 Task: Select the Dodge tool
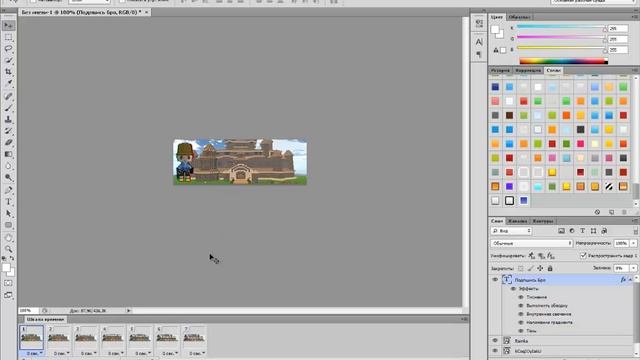8,178
